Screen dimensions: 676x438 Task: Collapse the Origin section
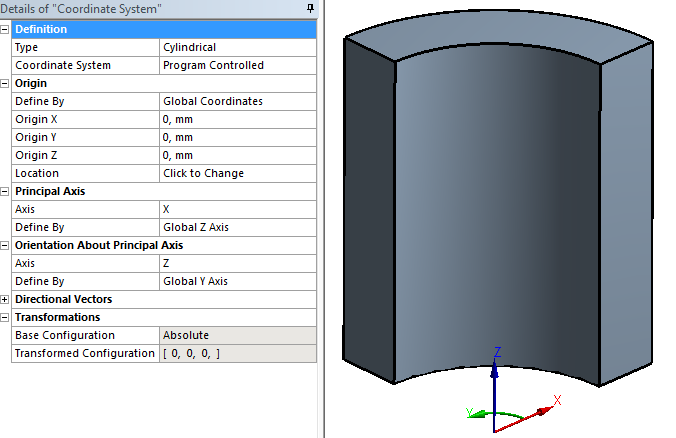point(5,84)
